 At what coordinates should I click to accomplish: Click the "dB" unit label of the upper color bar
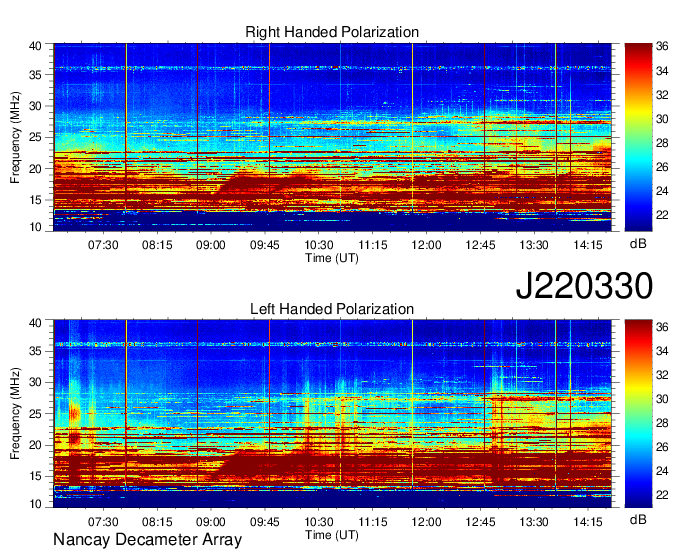(638, 244)
